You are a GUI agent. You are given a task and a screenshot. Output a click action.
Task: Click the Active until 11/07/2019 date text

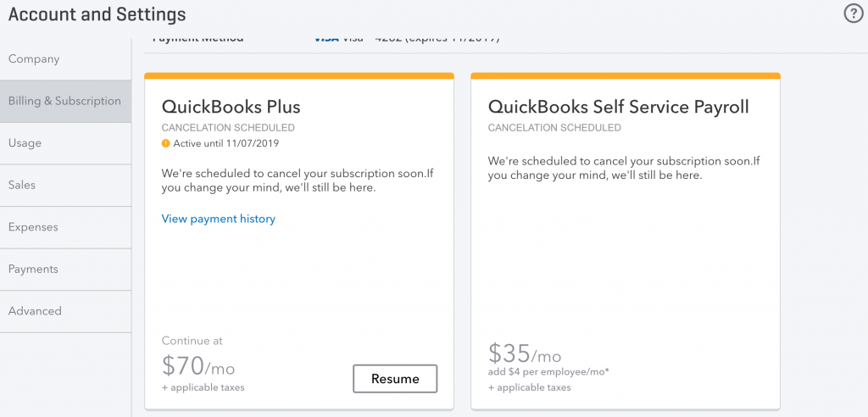pos(225,143)
